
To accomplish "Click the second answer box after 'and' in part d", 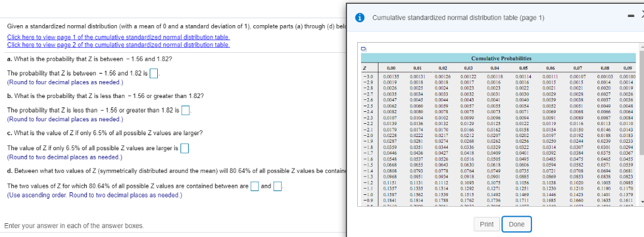I will coord(277,186).
